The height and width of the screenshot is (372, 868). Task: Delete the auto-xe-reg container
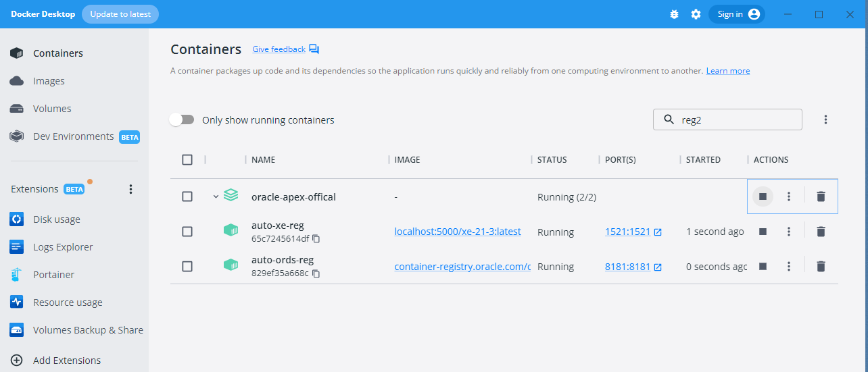[821, 232]
